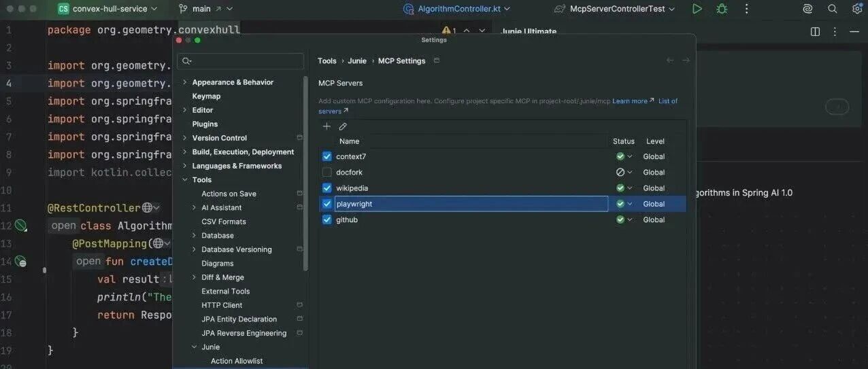The height and width of the screenshot is (369, 868).
Task: Open CSV Formats settings
Action: [224, 222]
